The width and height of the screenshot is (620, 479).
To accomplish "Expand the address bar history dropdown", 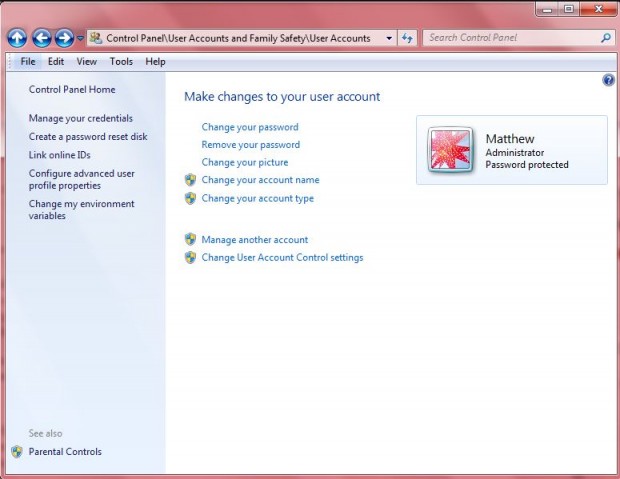I will coord(389,38).
